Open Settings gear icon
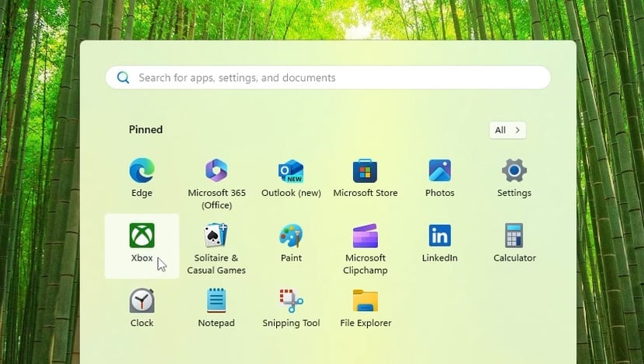The image size is (644, 364). pos(514,171)
